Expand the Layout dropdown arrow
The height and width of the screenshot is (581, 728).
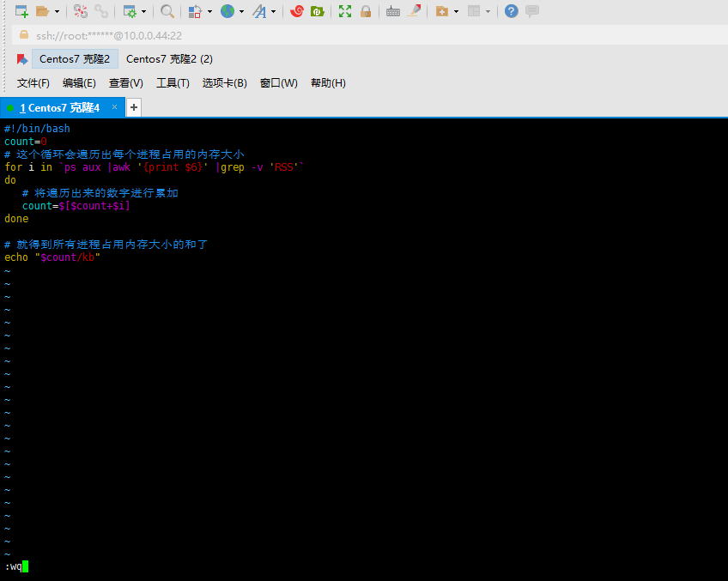click(488, 11)
